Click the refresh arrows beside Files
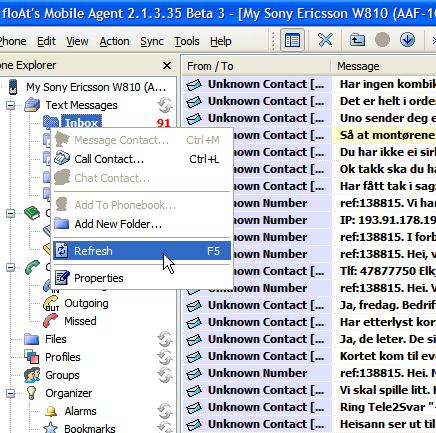 (x=165, y=339)
